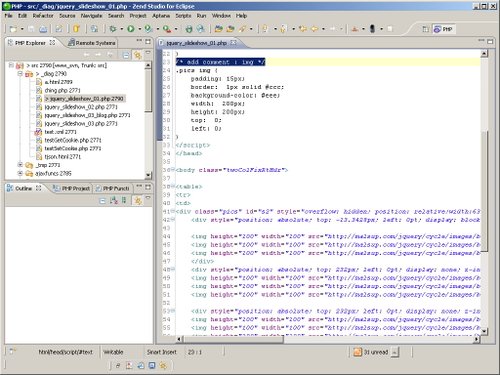The height and width of the screenshot is (375, 500).
Task: Expand the _tmp 2771 folder
Action: click(x=20, y=165)
